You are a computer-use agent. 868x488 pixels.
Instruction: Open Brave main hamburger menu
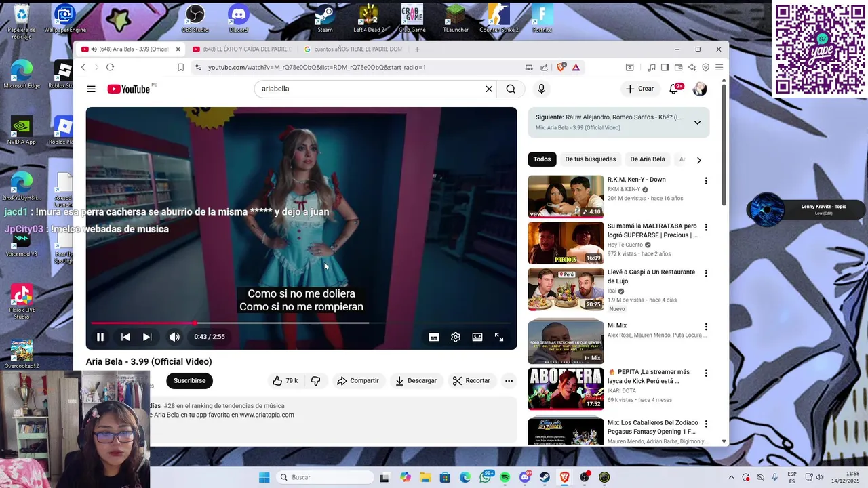[x=719, y=67]
